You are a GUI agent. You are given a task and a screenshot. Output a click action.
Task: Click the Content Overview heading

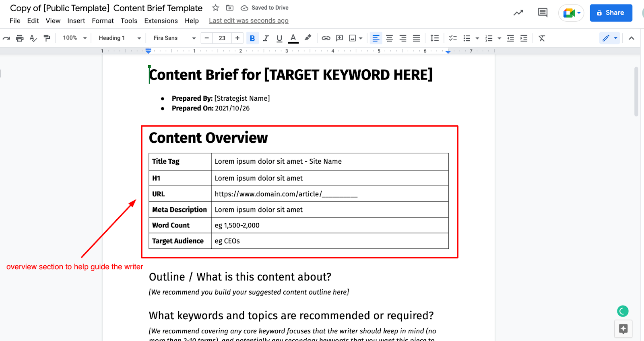[x=208, y=138]
